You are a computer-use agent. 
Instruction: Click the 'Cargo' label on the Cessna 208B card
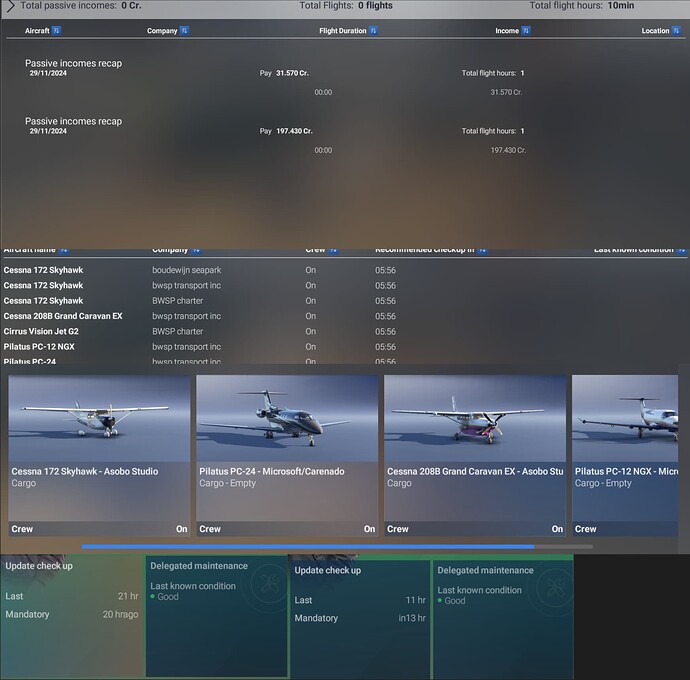[400, 483]
